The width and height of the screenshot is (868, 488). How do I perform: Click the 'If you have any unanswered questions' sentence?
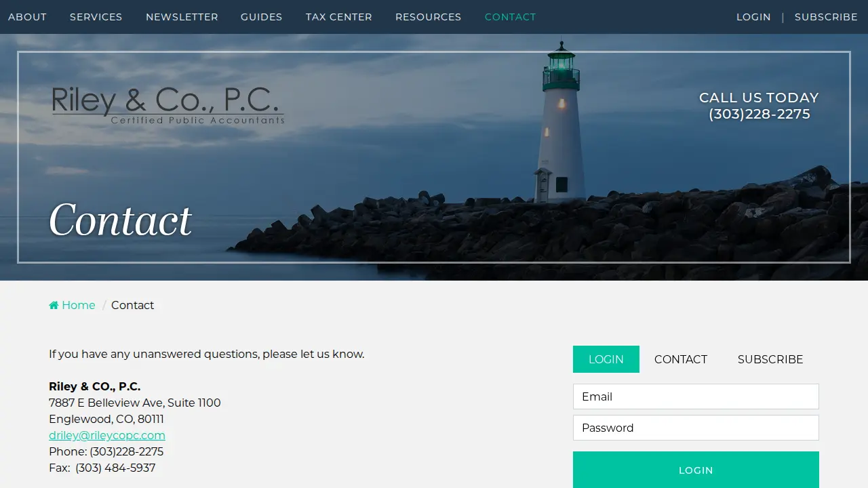207,354
